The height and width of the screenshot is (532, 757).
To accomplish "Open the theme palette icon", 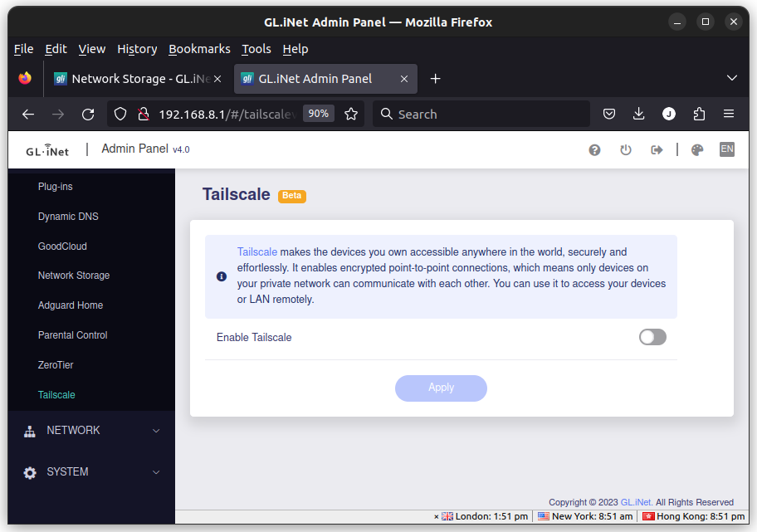I will [697, 150].
